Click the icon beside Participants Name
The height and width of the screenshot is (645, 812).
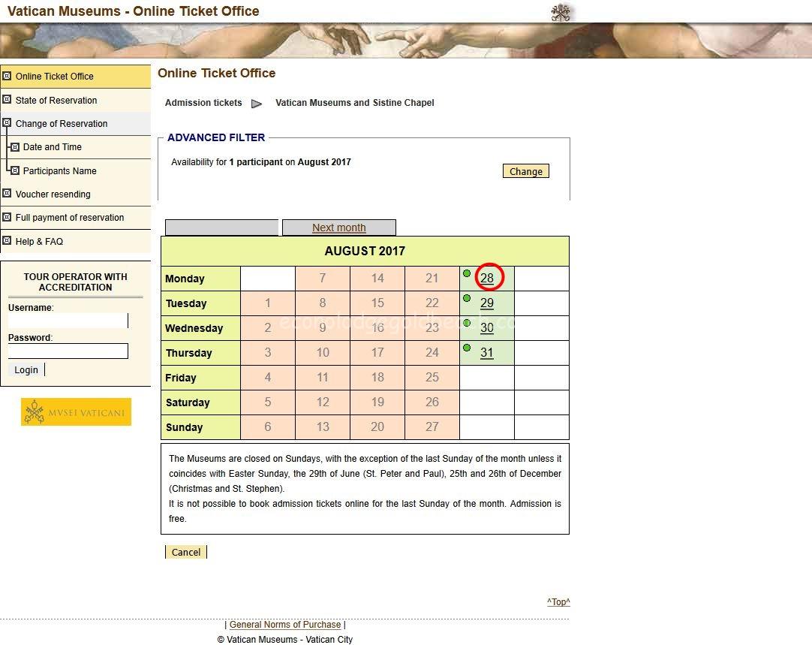15,170
